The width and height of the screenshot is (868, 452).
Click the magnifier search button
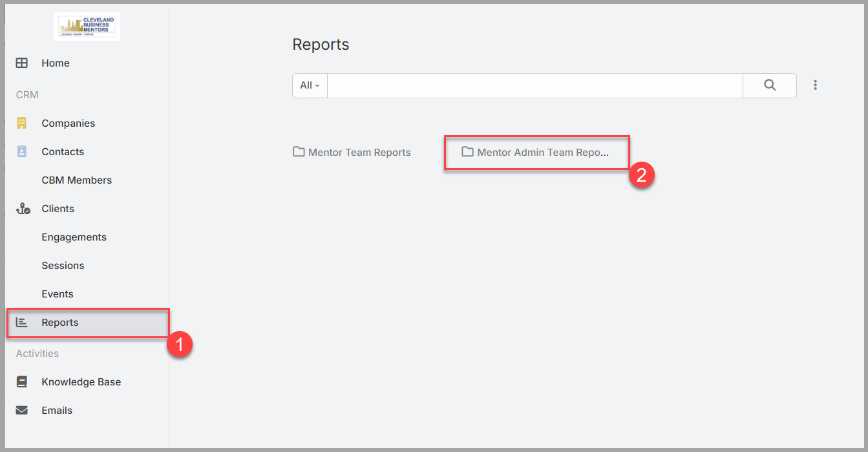coord(770,85)
